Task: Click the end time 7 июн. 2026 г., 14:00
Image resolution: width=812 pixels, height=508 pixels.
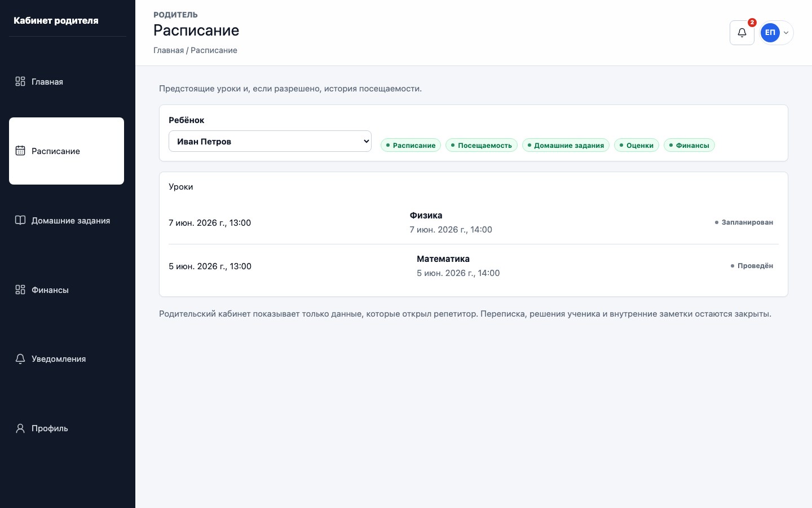Action: coord(451,230)
